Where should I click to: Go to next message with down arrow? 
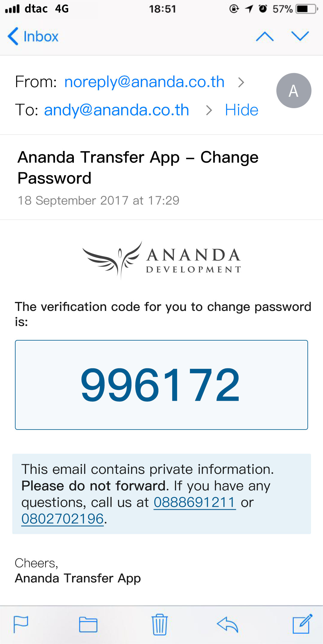pos(300,36)
